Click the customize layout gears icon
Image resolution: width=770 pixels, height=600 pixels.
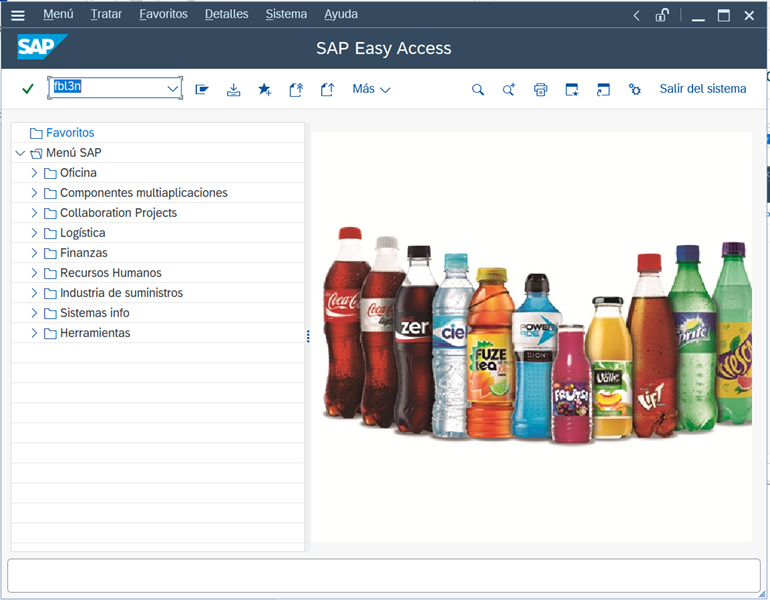point(634,89)
